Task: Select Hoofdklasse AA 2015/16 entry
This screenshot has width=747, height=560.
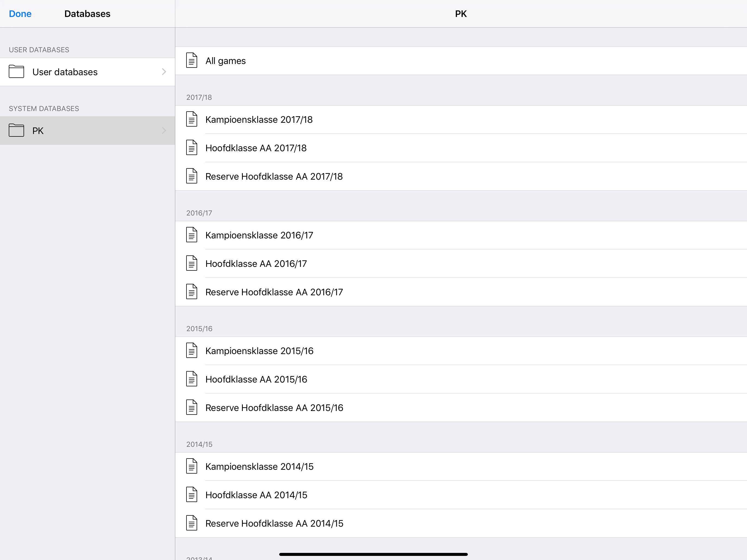Action: click(461, 379)
